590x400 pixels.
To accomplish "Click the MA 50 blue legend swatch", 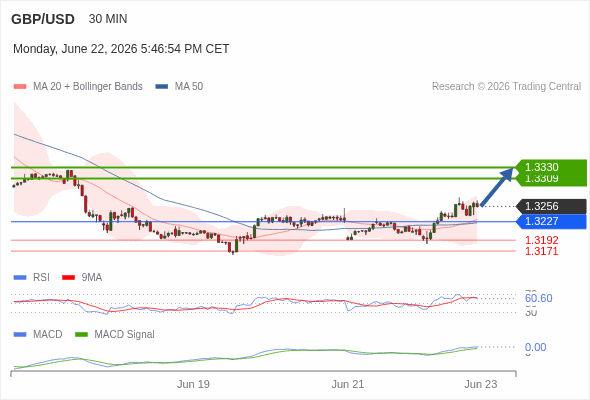I will click(162, 87).
